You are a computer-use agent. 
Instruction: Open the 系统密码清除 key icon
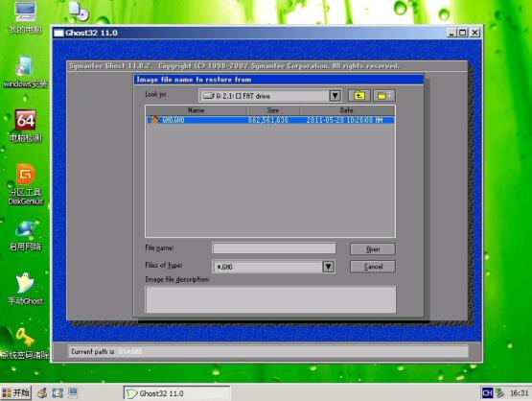point(24,343)
